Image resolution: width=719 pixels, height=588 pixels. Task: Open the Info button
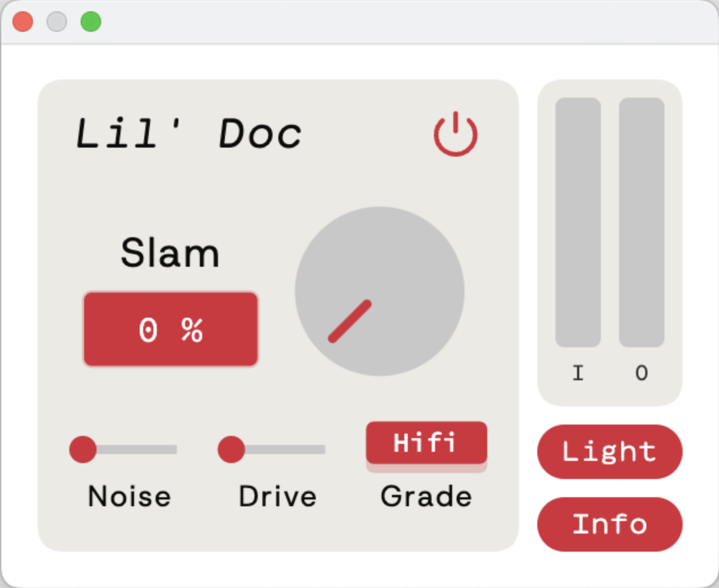pos(609,524)
